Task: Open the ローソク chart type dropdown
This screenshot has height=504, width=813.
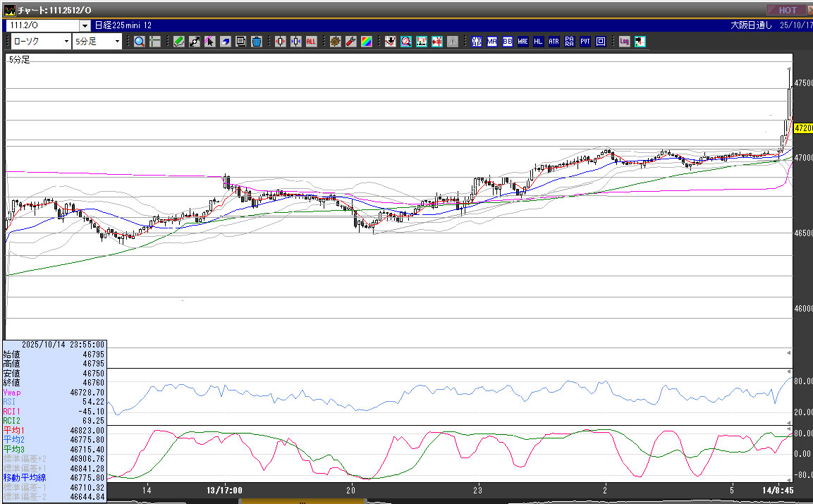Action: 41,42
